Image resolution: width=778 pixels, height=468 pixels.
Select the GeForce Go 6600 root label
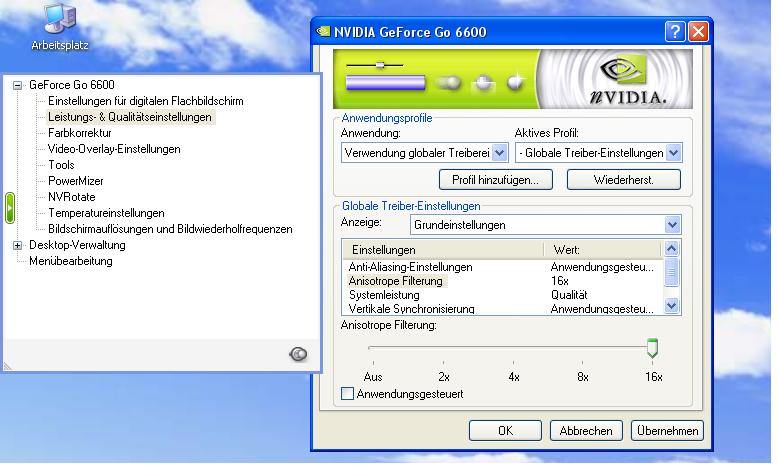(71, 85)
